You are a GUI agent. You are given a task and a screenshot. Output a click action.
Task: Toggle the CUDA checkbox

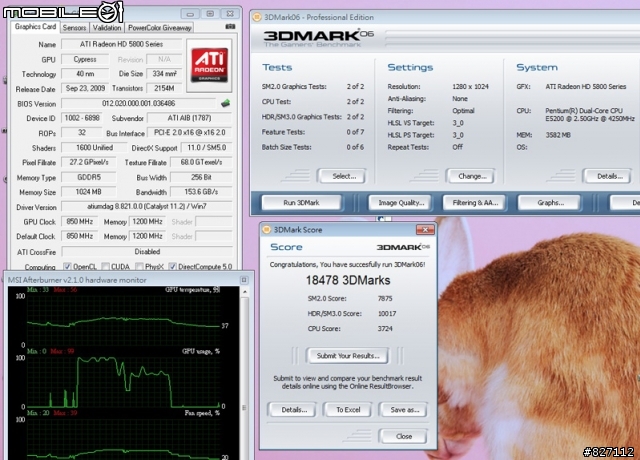click(x=106, y=267)
